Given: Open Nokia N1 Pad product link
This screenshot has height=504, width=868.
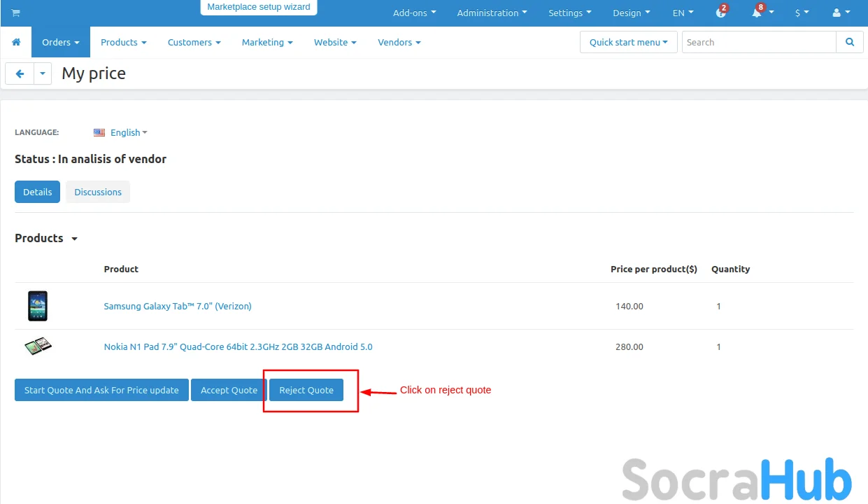Looking at the screenshot, I should point(238,346).
